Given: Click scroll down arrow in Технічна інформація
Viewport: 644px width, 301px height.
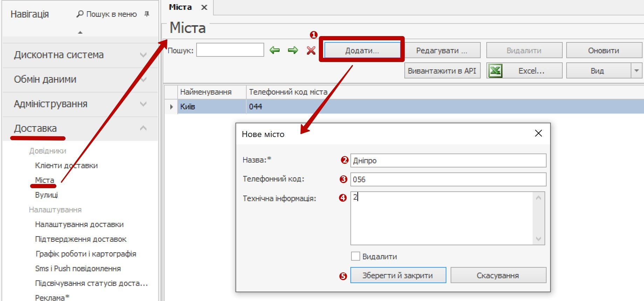Looking at the screenshot, I should (539, 239).
